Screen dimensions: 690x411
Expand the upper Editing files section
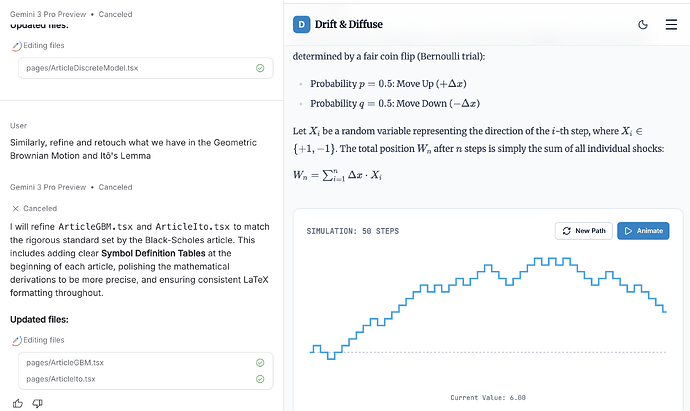point(38,45)
